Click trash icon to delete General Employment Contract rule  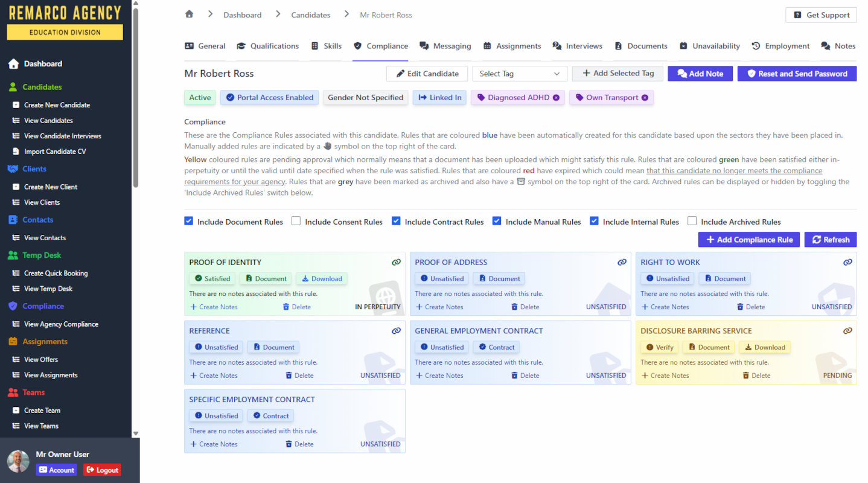[514, 376]
